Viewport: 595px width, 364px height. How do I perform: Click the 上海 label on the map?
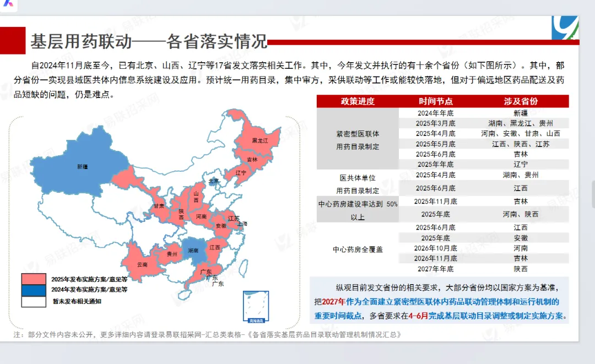242,224
